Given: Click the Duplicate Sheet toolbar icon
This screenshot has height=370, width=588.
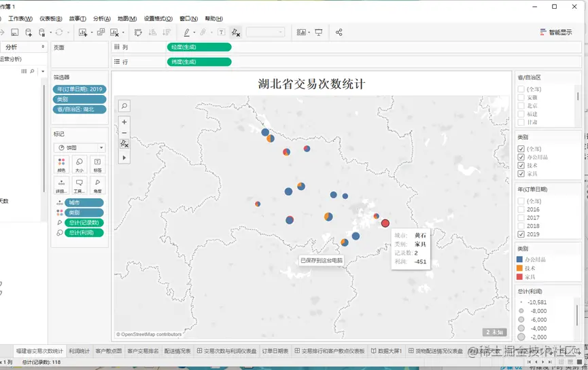Looking at the screenshot, I should pos(101,32).
